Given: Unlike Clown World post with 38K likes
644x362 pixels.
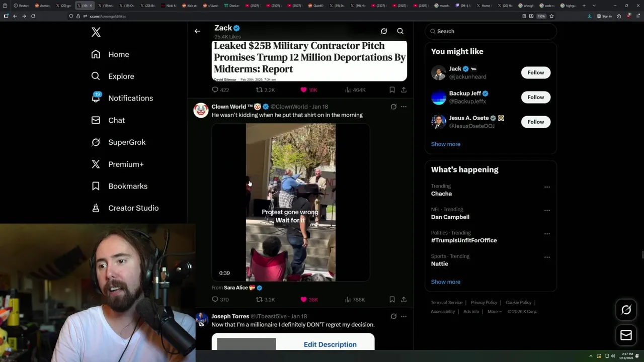Looking at the screenshot, I should coord(309,300).
